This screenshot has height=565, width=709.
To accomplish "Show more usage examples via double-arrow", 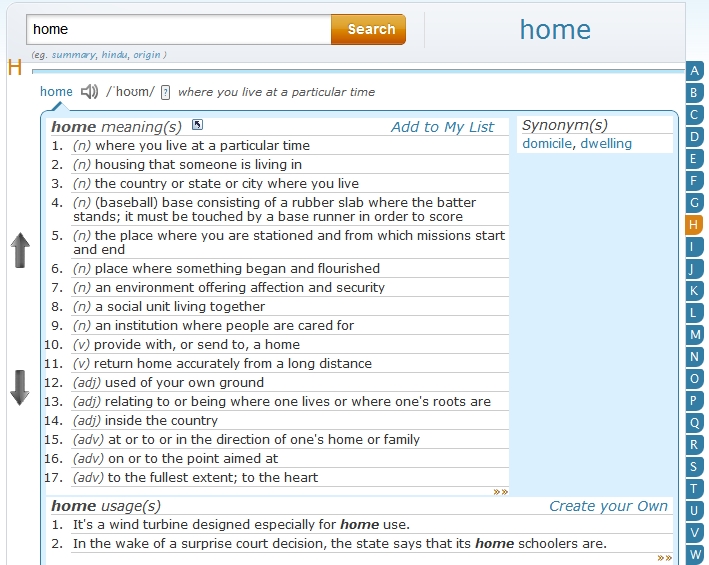I will pos(664,558).
